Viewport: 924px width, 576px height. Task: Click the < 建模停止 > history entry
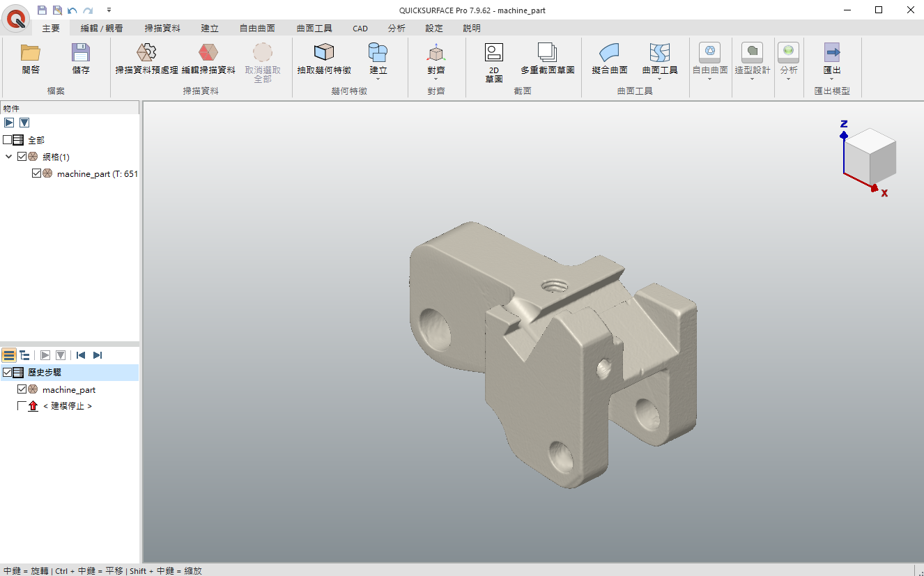tap(67, 406)
